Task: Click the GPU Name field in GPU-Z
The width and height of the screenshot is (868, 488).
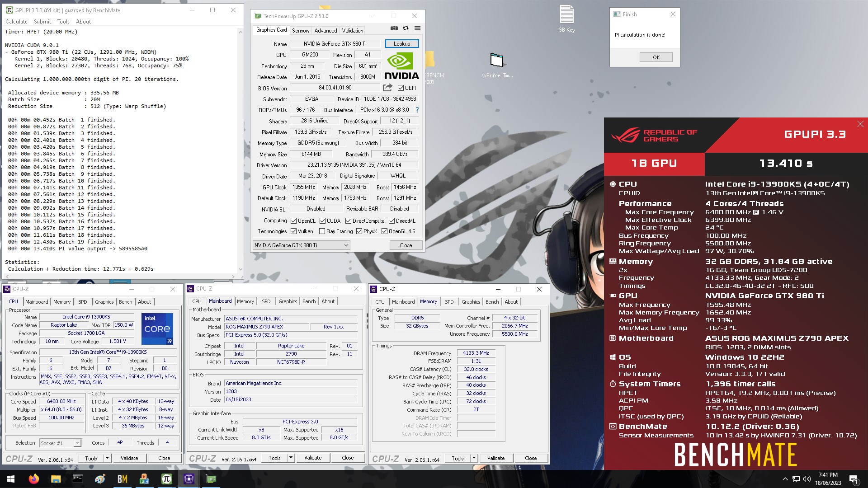Action: click(x=335, y=44)
